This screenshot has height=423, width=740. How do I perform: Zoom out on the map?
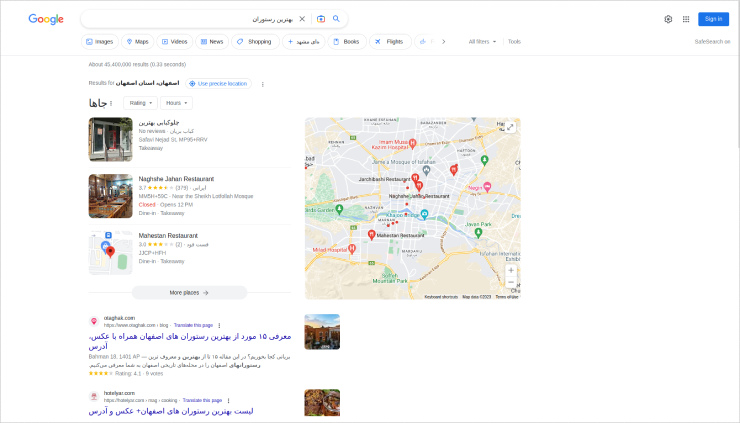tap(511, 282)
